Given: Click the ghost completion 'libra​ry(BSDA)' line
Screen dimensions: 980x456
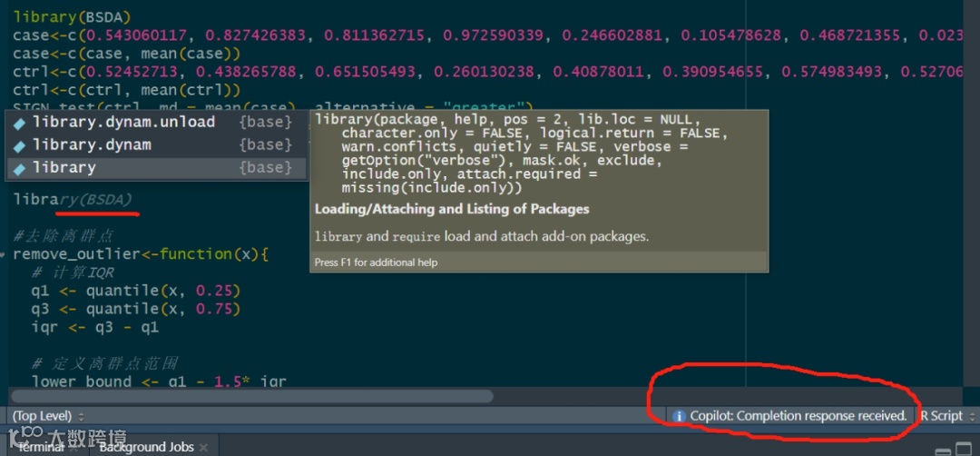Looking at the screenshot, I should [x=73, y=200].
